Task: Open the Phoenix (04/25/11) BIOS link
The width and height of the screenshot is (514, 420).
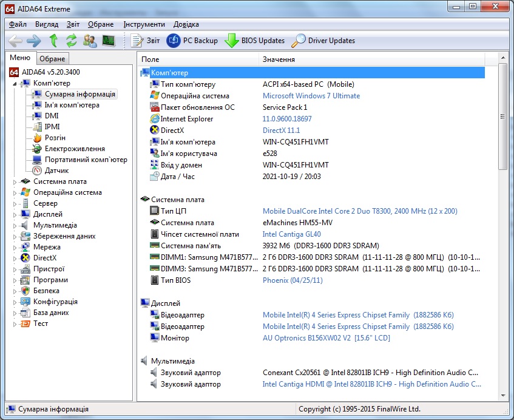Action: 293,280
